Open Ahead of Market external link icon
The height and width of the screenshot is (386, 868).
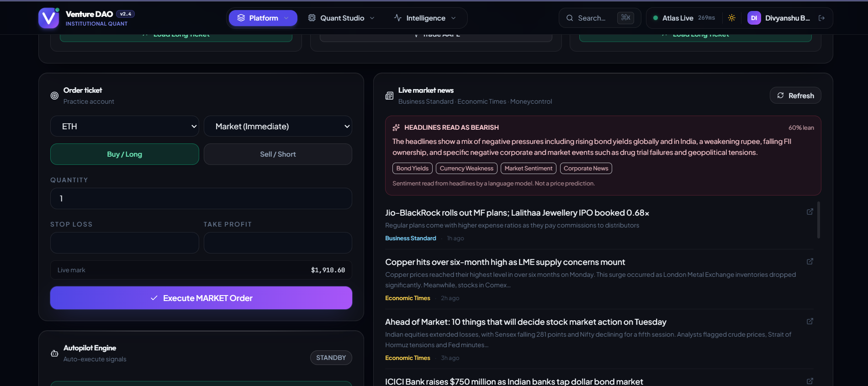click(x=810, y=321)
